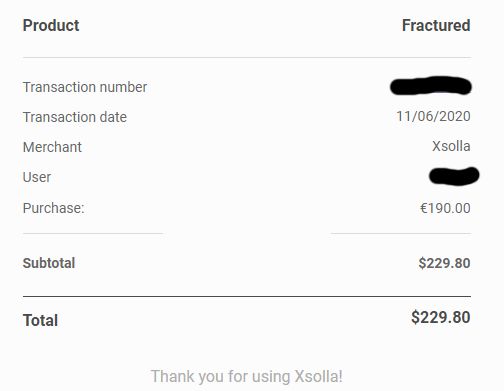
Task: Click the blacked-out user name
Action: click(x=454, y=176)
